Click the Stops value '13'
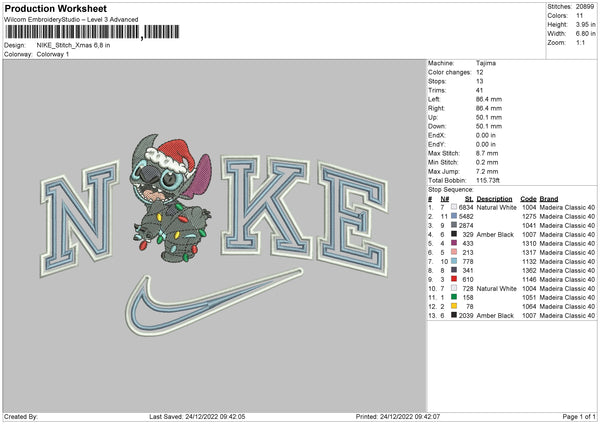The width and height of the screenshot is (600, 424). [479, 81]
